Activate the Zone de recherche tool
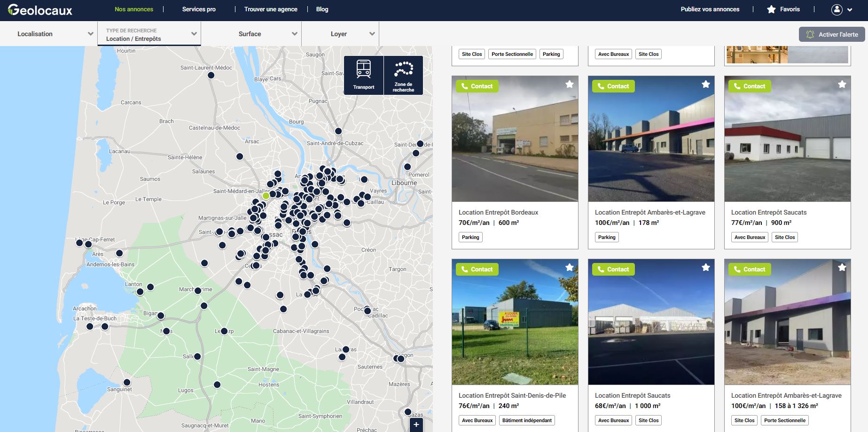868x432 pixels. [403, 75]
